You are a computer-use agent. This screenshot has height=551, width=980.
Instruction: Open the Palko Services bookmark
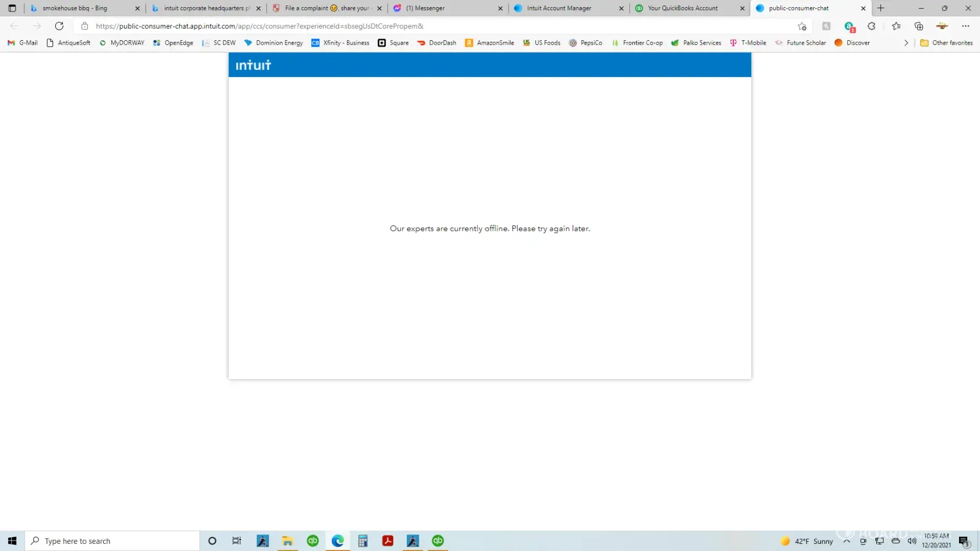point(696,43)
